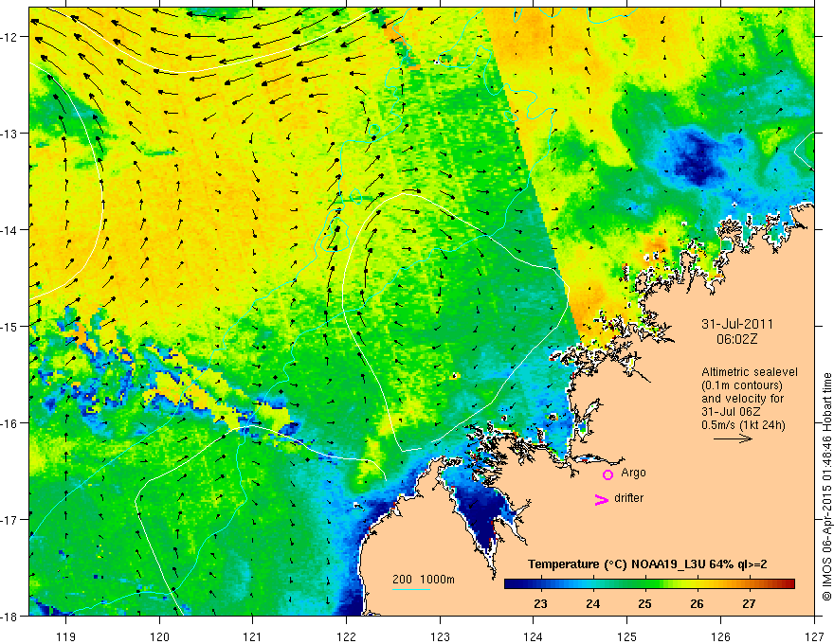Click the 27 value on the color bar
This screenshot has height=644, width=834.
pyautogui.click(x=749, y=604)
